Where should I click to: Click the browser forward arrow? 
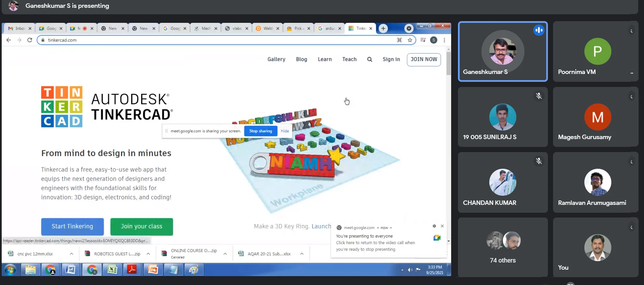19,40
